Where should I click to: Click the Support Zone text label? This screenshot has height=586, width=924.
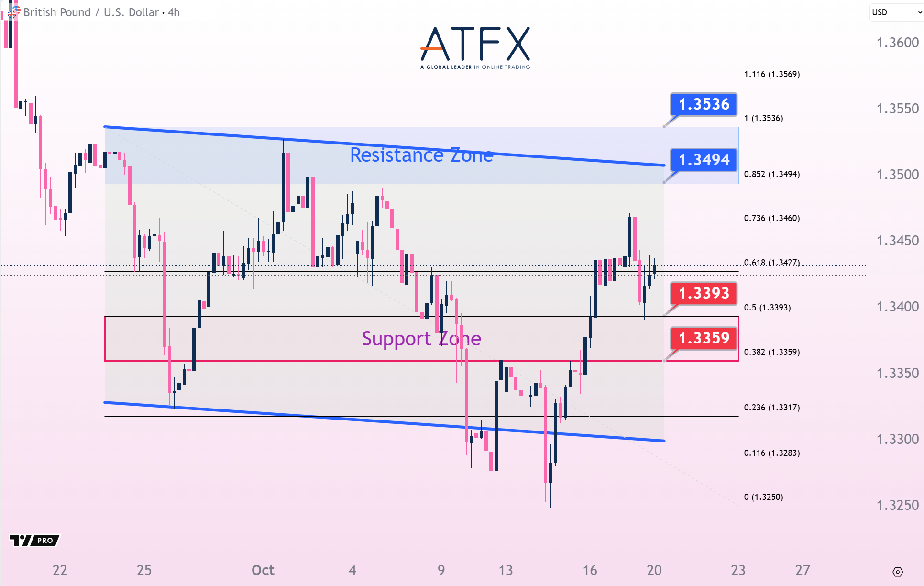[x=421, y=339]
